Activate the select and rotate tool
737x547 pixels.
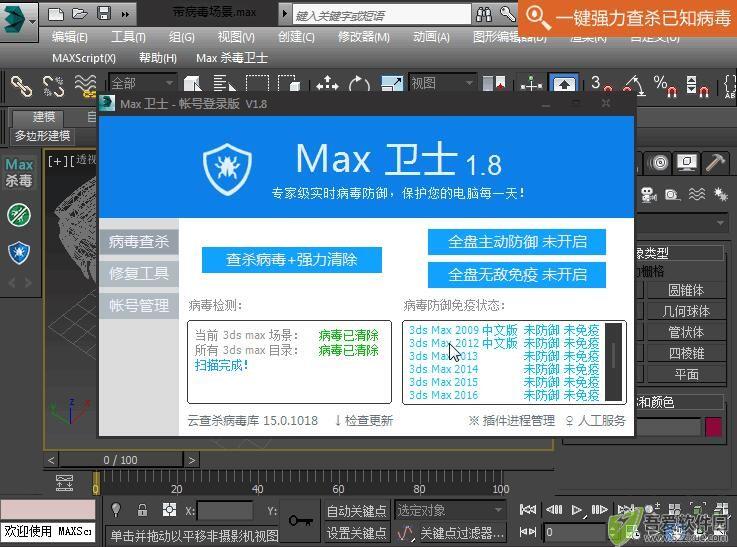tap(360, 85)
